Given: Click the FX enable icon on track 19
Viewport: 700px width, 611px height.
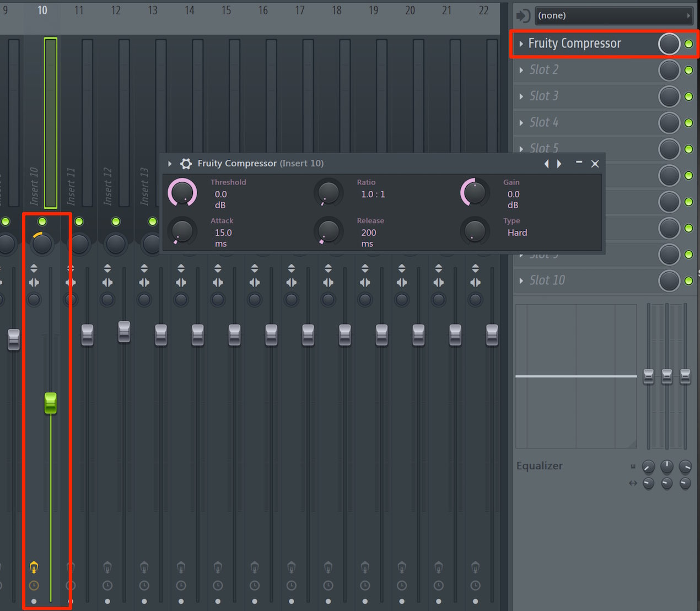Looking at the screenshot, I should [x=365, y=567].
